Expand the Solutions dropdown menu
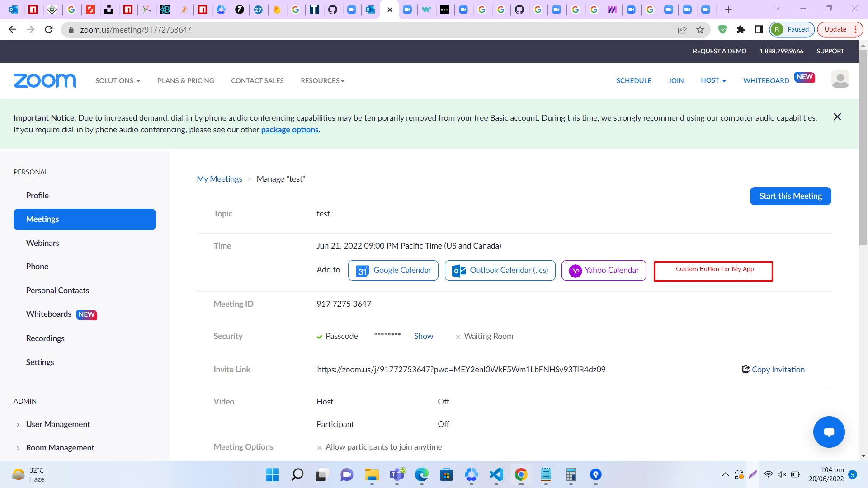This screenshot has width=868, height=488. click(x=118, y=81)
